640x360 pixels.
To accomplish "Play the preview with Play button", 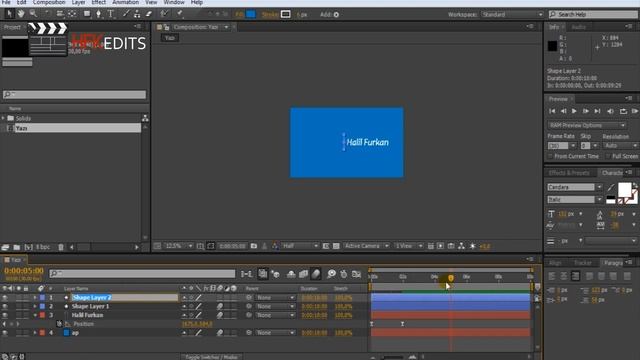I will click(574, 111).
